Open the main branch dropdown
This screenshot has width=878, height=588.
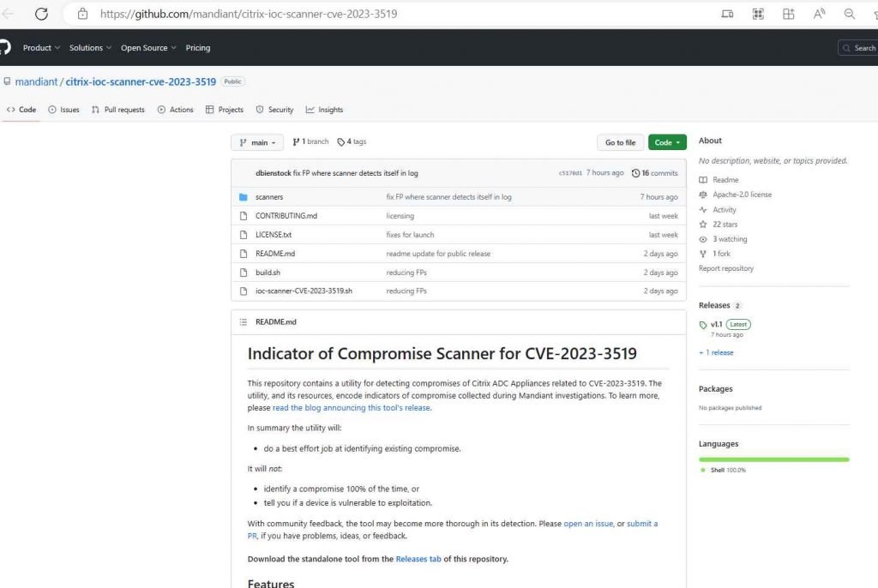click(257, 142)
